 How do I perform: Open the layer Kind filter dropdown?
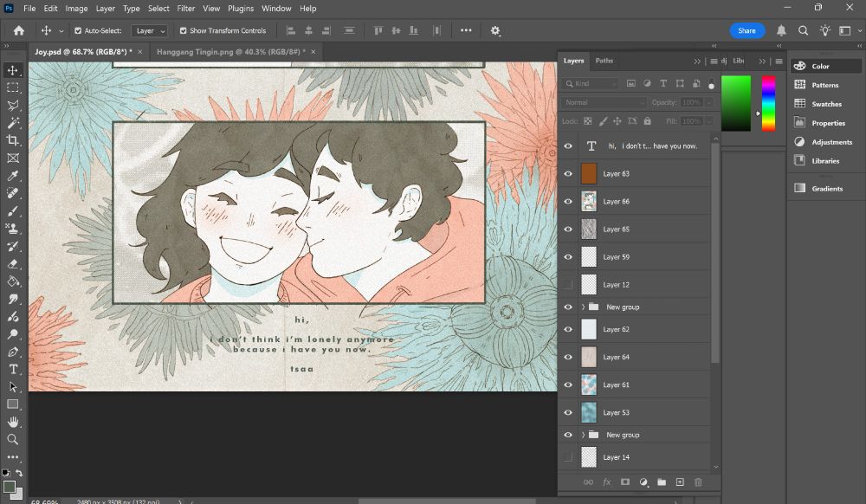(x=591, y=84)
